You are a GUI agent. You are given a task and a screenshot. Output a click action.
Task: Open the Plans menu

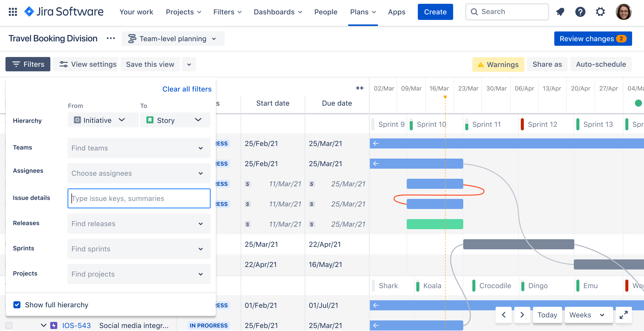click(363, 11)
